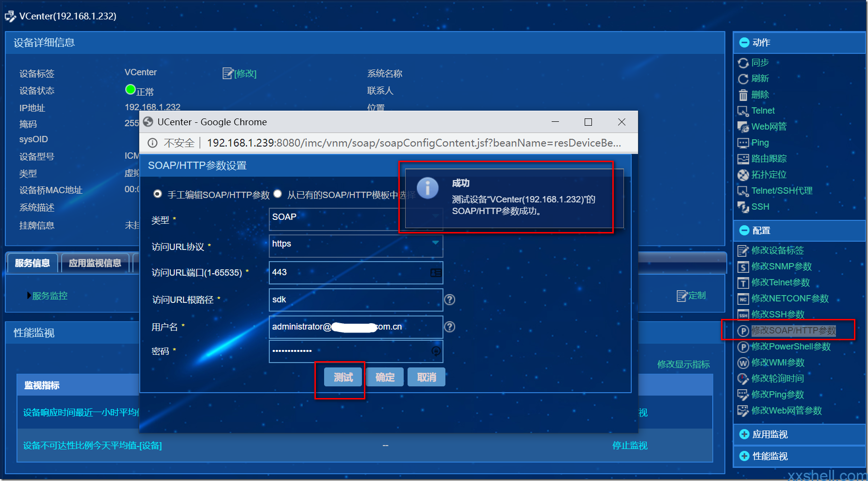Click the 修改SNMP参数 icon
Image resolution: width=868 pixels, height=481 pixels.
point(743,267)
